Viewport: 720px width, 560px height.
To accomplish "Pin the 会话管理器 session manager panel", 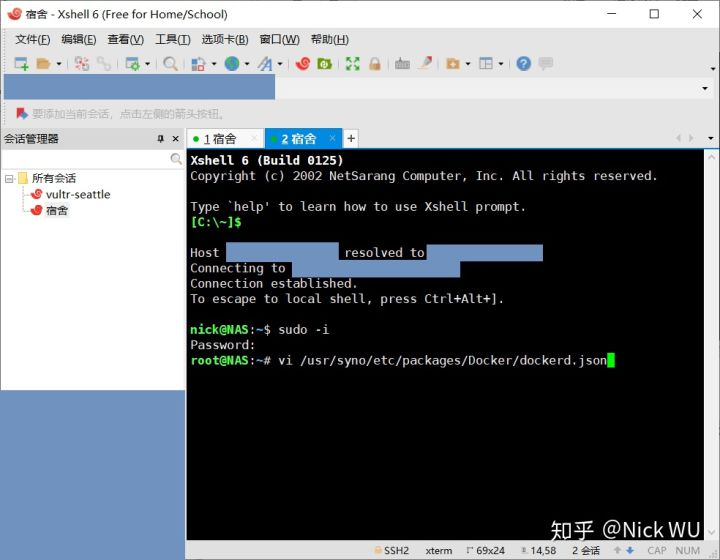I will click(160, 139).
